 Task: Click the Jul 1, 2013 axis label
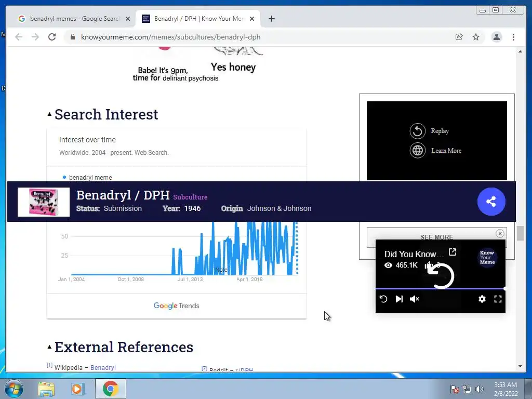[x=190, y=279]
